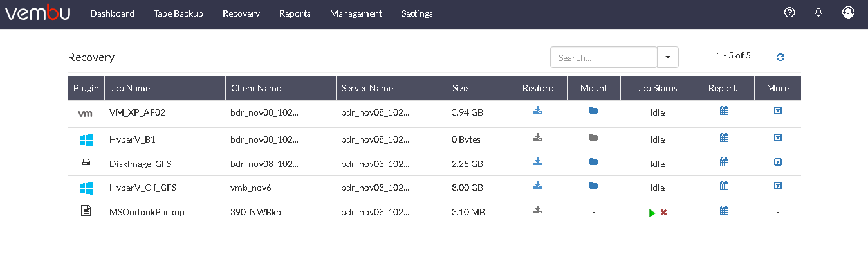Click Windows plugin icon for HyperV_Cli_GFS
Viewport: 868px width, 264px height.
pyautogui.click(x=86, y=188)
